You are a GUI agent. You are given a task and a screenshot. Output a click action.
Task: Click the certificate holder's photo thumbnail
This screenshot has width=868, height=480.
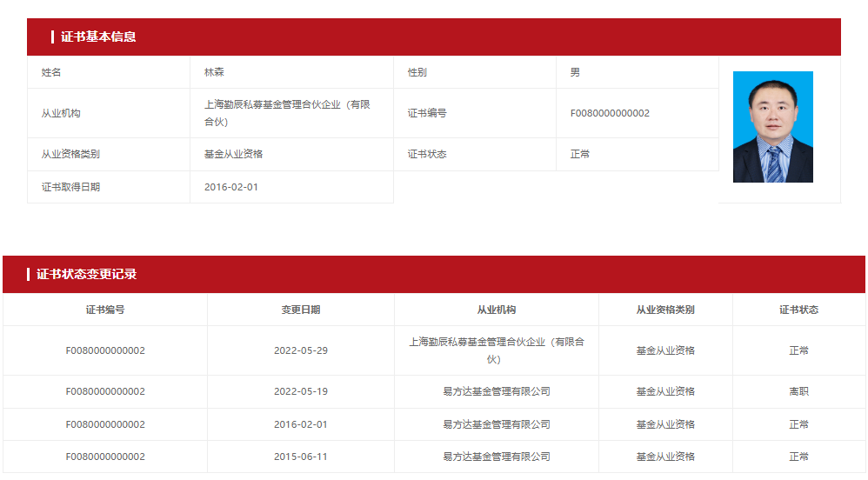(772, 127)
